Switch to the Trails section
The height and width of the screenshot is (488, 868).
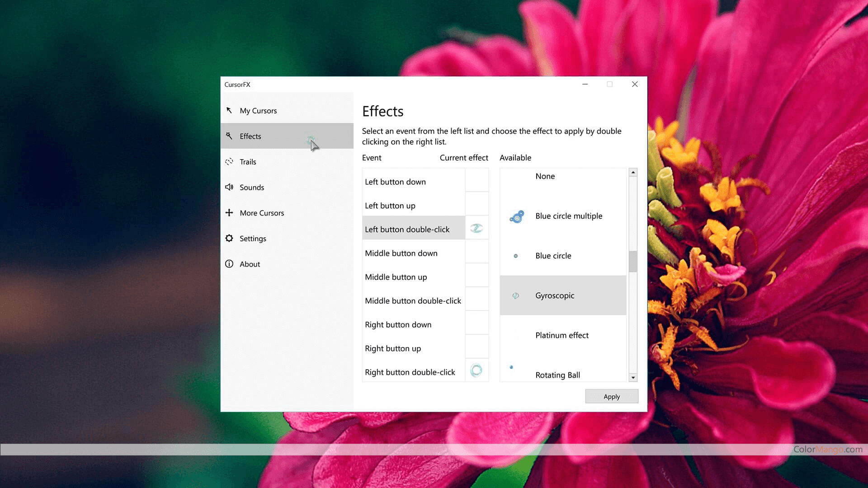(287, 162)
